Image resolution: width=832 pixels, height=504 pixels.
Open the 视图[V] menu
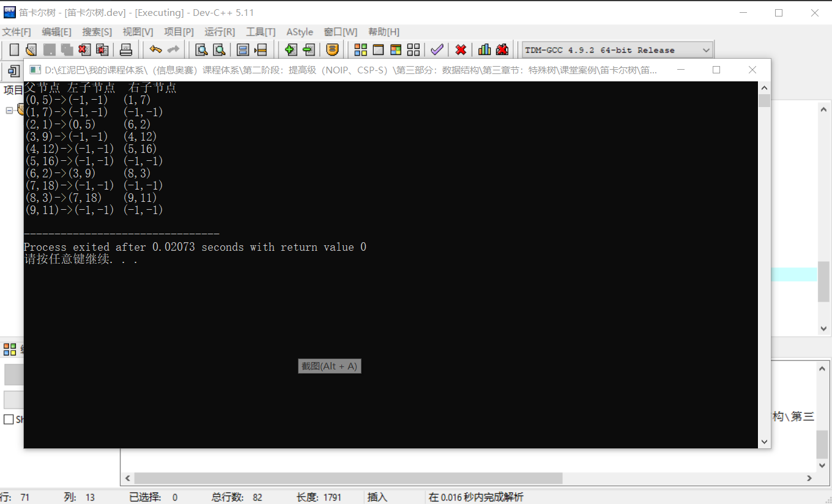point(138,32)
